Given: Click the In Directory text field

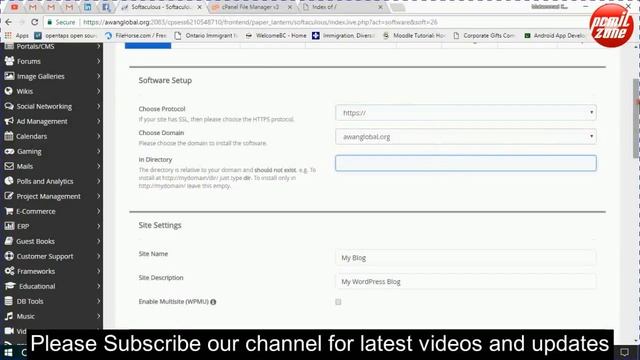Looking at the screenshot, I should (x=466, y=163).
